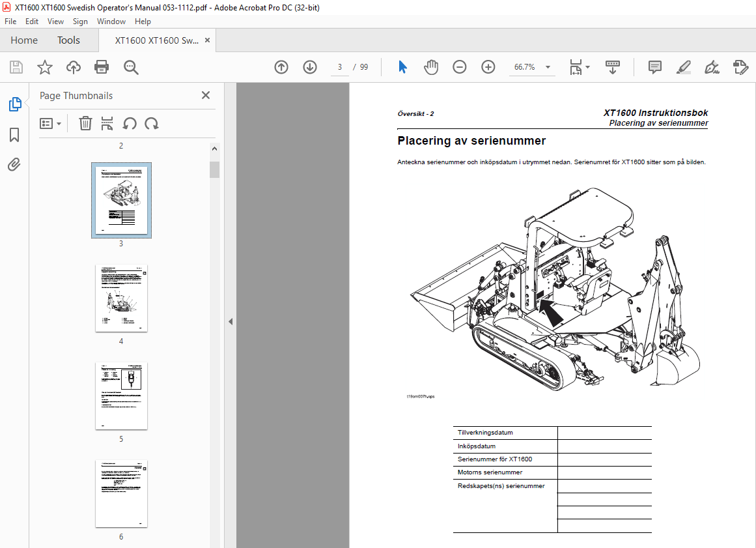Viewport: 756px width, 548px height.
Task: Click 'XT1600 Instruktionsbok' header text
Action: (656, 113)
